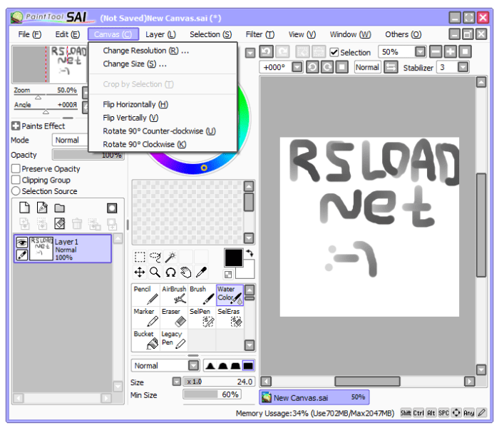Viewport: 504px width, 428px height.
Task: Swap foreground and background colors
Action: [x=250, y=253]
